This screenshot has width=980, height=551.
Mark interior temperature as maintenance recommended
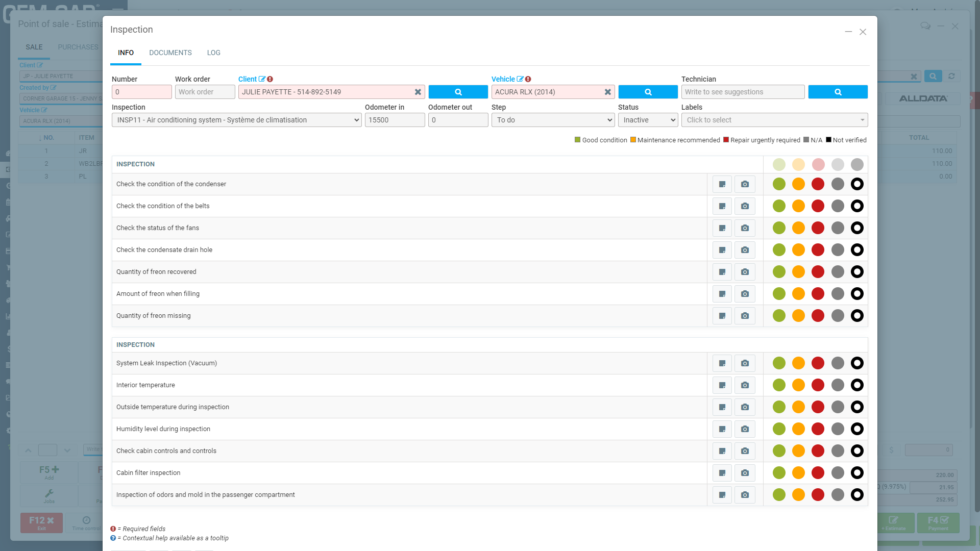798,385
